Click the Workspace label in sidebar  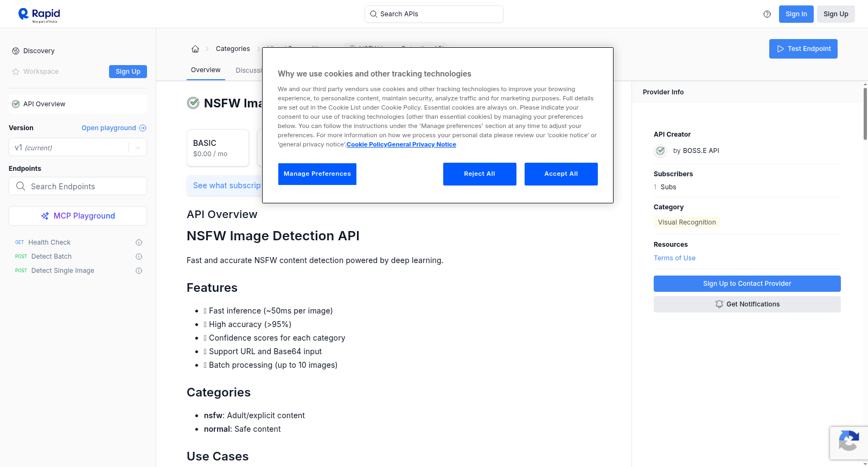coord(41,72)
